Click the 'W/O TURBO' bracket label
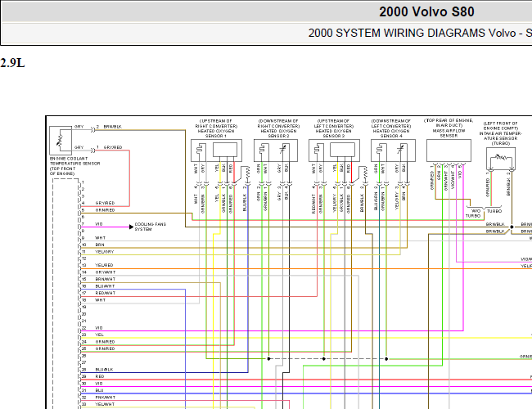 [473, 213]
